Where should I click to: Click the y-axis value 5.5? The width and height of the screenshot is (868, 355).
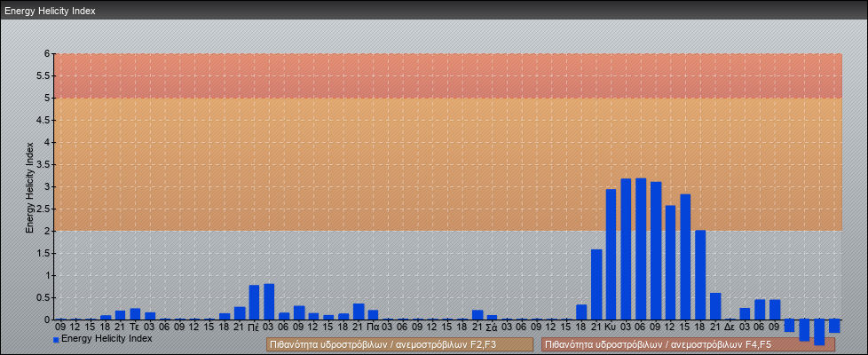[44, 75]
